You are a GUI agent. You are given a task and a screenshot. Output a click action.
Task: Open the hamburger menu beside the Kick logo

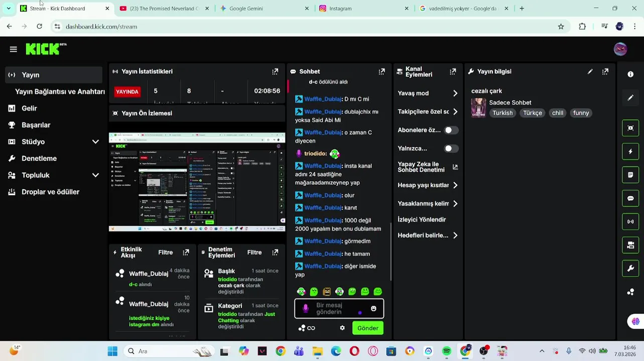click(14, 49)
